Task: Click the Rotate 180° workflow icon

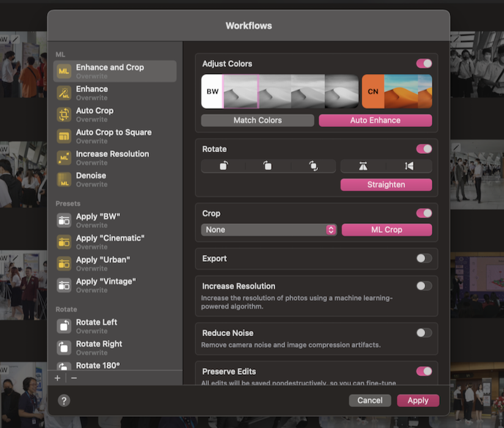Action: coord(64,366)
